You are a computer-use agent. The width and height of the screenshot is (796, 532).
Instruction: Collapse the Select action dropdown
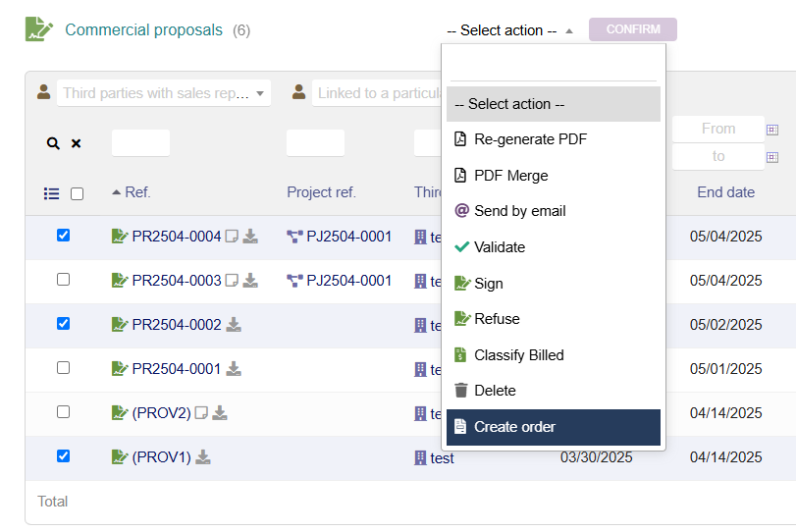509,30
